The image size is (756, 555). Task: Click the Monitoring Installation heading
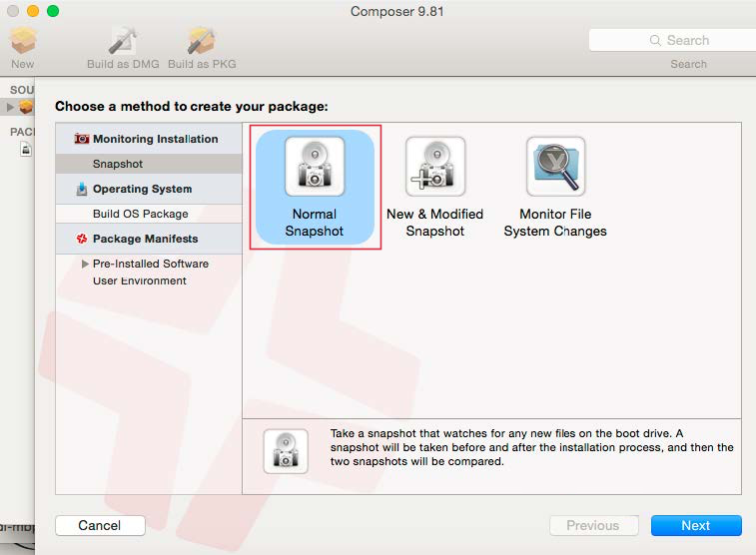pos(155,139)
